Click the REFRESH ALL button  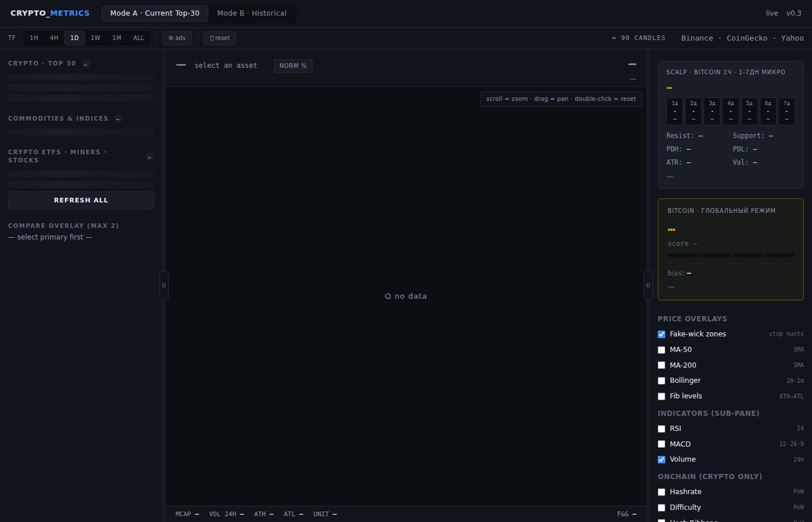[81, 200]
